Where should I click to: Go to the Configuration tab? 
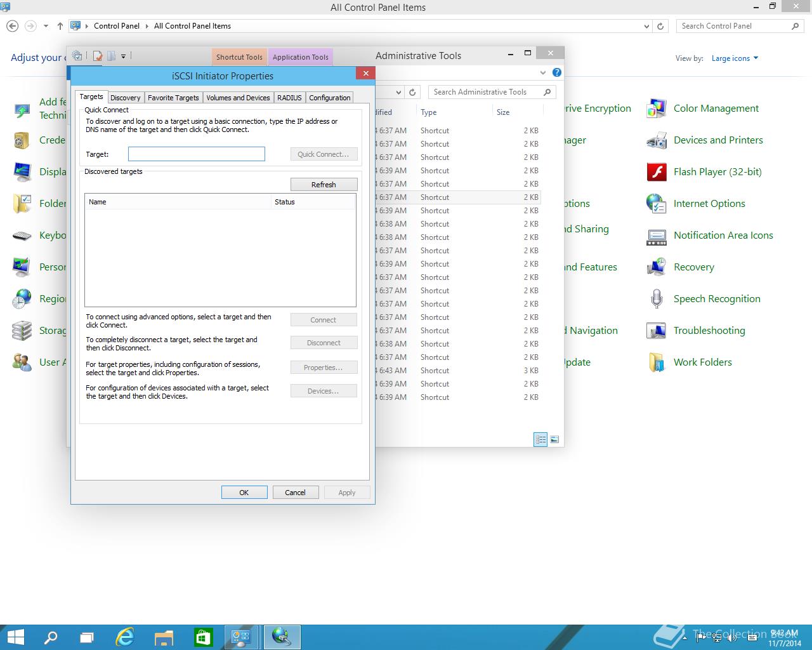(x=329, y=98)
